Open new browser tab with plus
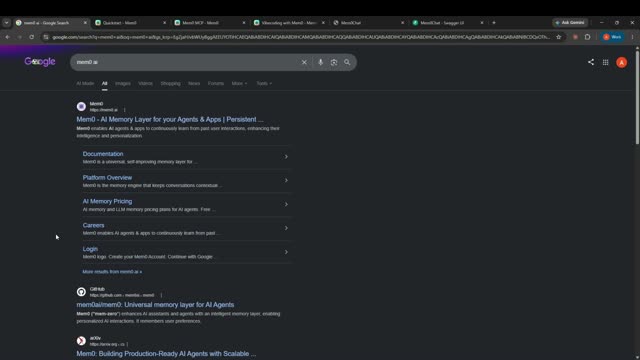Screen dimensions: 640x360 pos(494,23)
